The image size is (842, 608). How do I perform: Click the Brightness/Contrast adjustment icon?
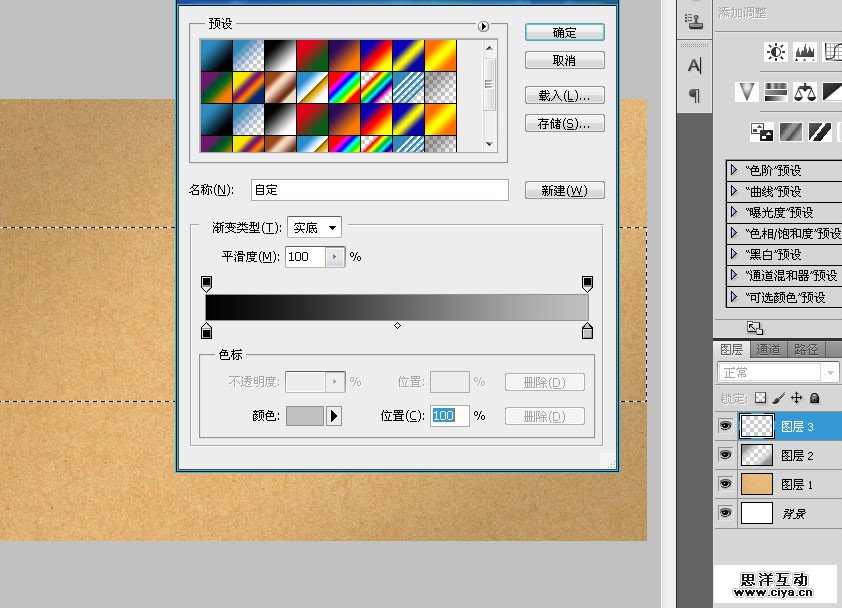tap(775, 52)
